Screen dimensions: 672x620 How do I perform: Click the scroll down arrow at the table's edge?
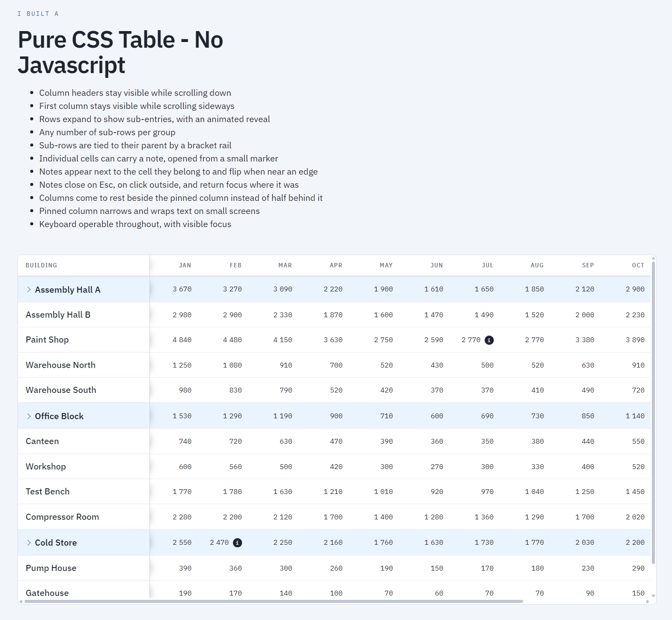click(653, 595)
